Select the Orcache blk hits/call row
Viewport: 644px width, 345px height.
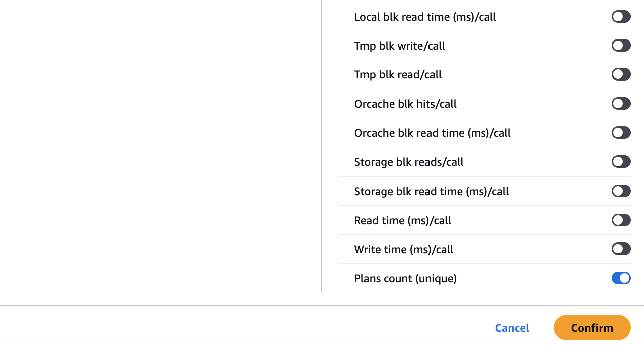click(405, 104)
